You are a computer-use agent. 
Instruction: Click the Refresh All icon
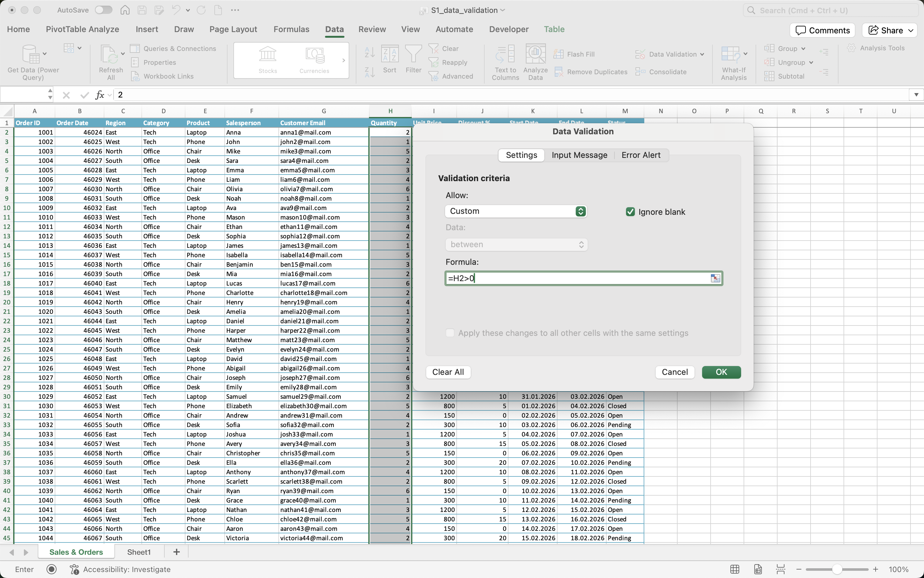[109, 54]
